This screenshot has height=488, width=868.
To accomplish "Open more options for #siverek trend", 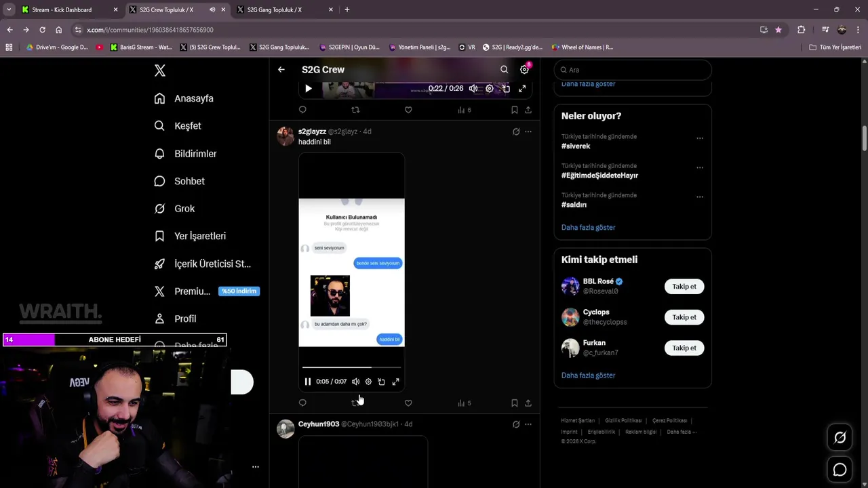I will pyautogui.click(x=700, y=138).
